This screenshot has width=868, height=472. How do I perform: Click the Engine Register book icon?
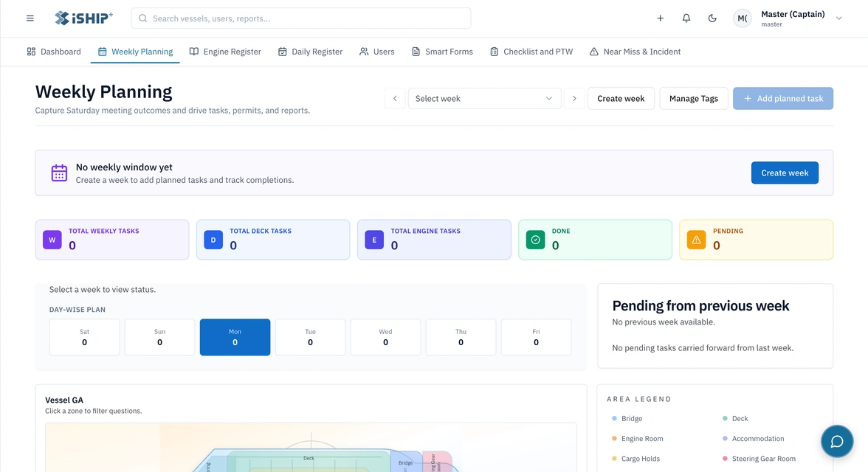pos(193,52)
